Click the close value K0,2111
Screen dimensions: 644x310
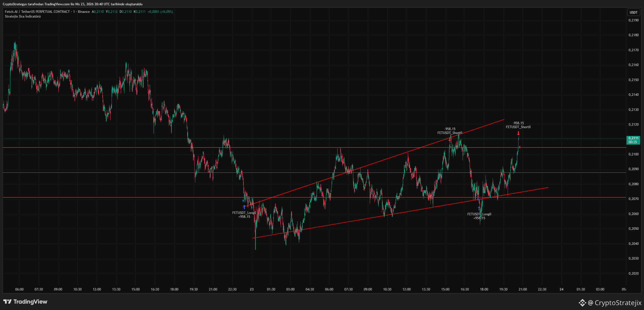[140, 12]
